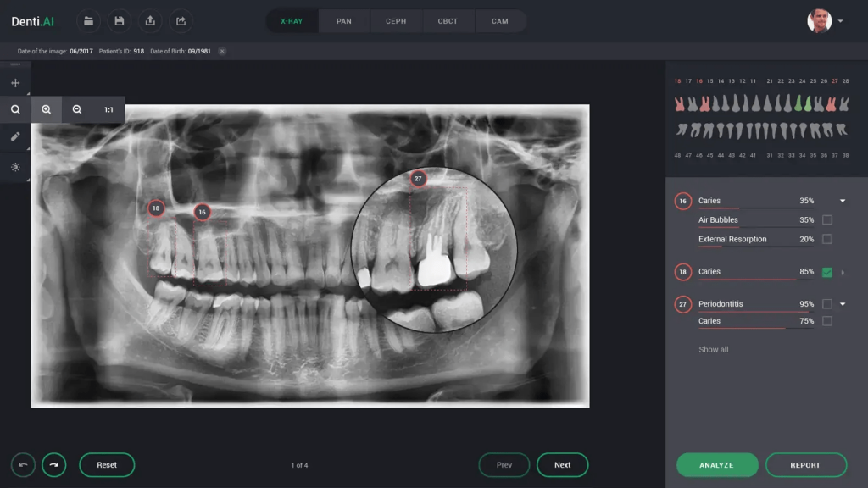868x488 pixels.
Task: Click the Upload icon in the top toolbar
Action: 150,20
